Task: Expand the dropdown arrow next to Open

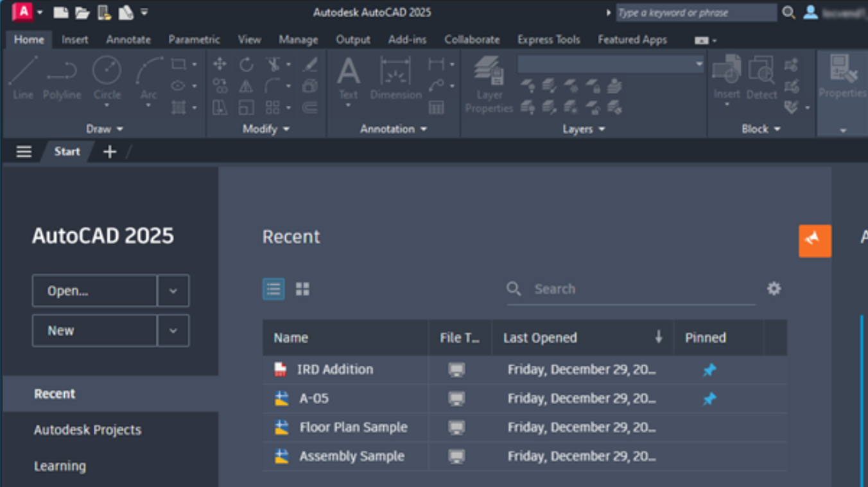Action: click(173, 291)
